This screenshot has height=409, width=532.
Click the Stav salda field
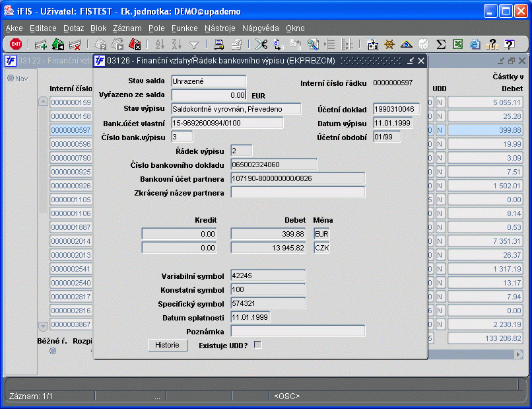coord(209,81)
